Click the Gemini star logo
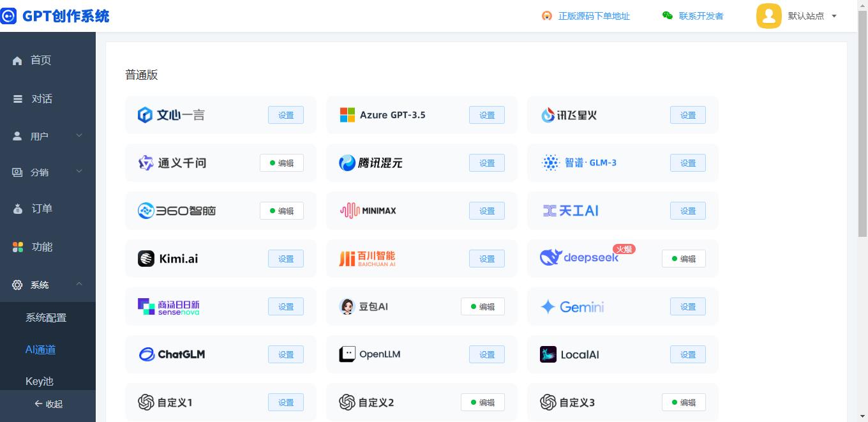 coord(548,307)
